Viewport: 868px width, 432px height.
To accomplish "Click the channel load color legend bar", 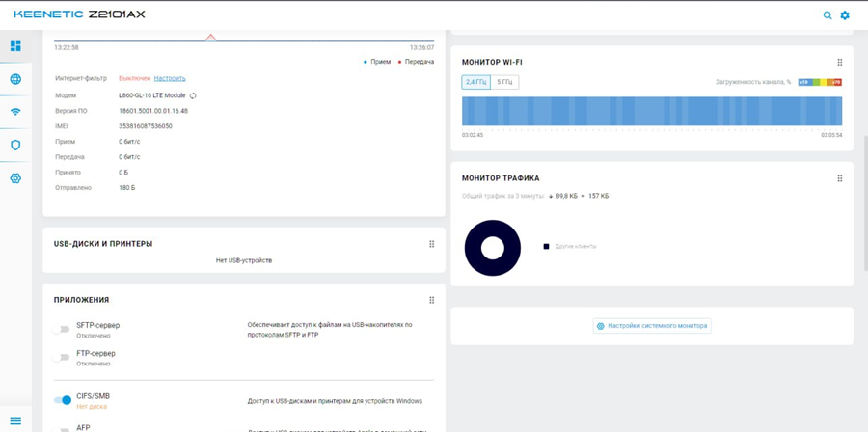I will pos(820,82).
